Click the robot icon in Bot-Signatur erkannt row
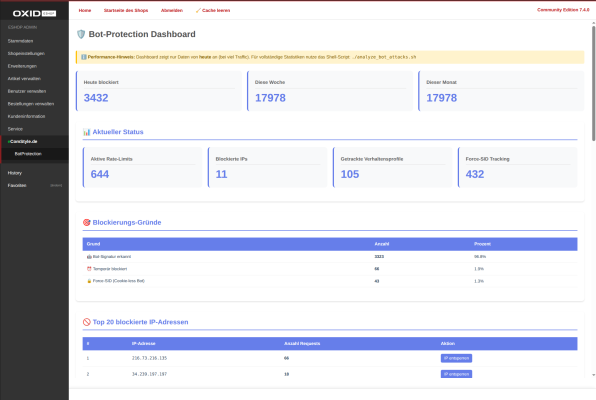This screenshot has height=400, width=596. (x=89, y=257)
